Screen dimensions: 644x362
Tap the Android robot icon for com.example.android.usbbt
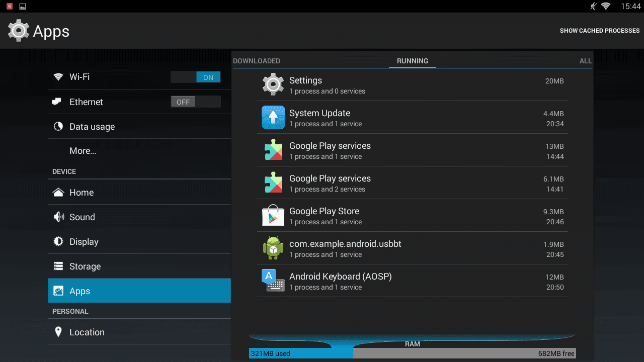pos(273,248)
